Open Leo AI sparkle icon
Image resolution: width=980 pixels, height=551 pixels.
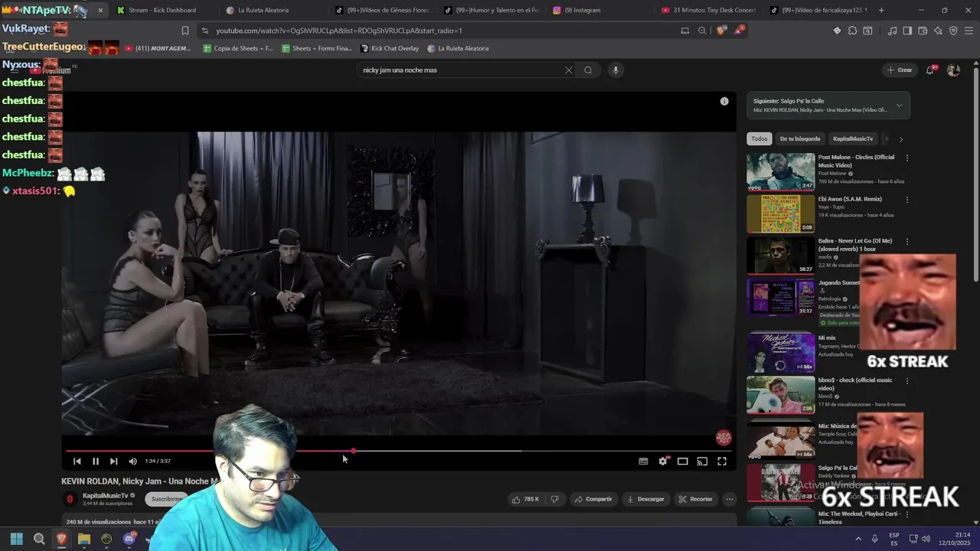click(938, 31)
